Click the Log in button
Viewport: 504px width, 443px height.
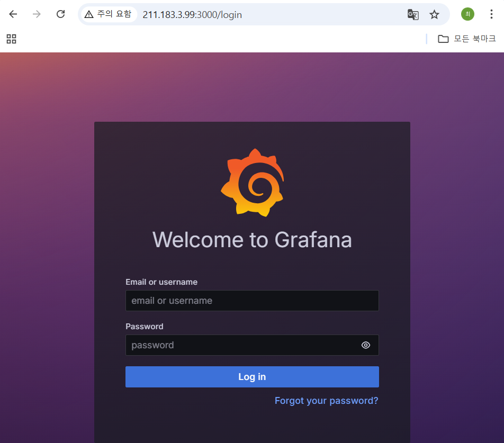252,377
